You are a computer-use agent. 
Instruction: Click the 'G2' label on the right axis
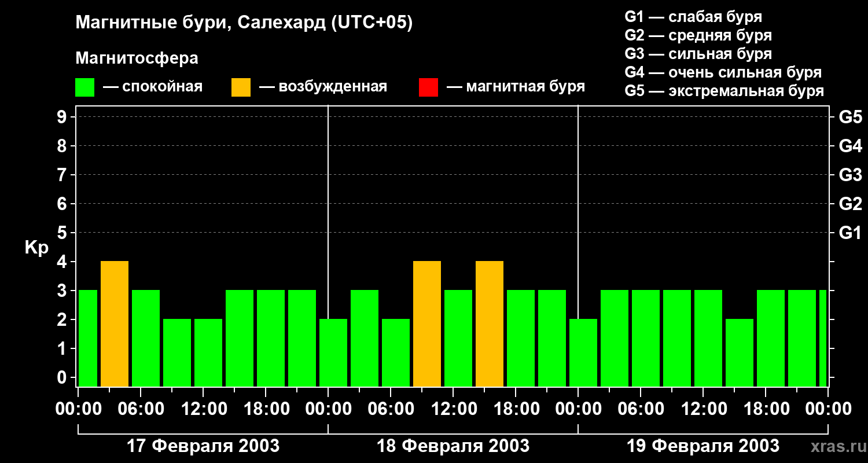(850, 204)
